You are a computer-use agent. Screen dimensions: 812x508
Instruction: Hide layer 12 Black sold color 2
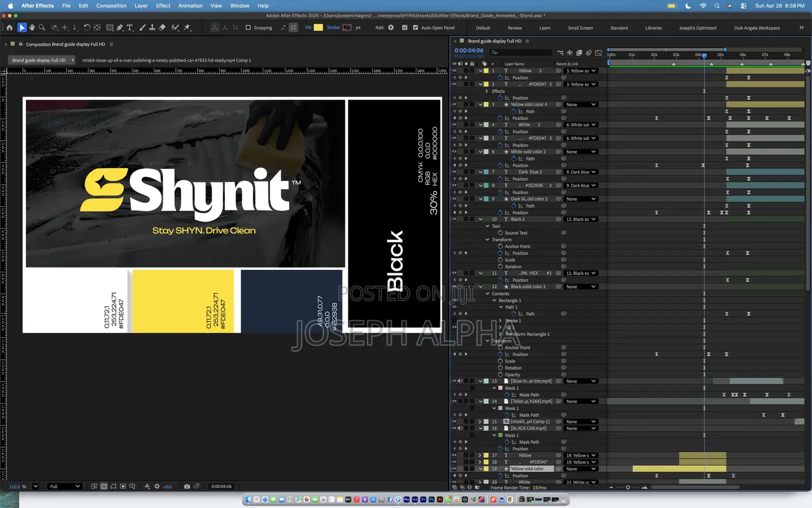pyautogui.click(x=454, y=287)
